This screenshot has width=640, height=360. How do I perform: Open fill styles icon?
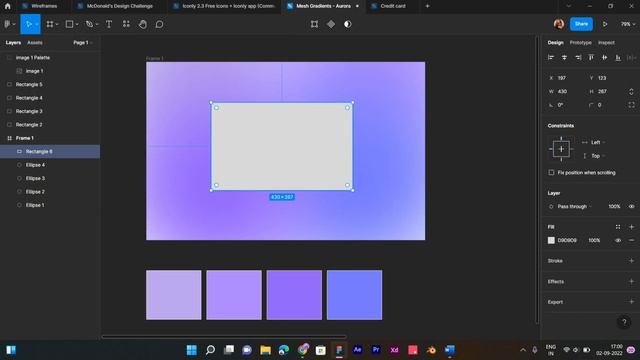[618, 227]
